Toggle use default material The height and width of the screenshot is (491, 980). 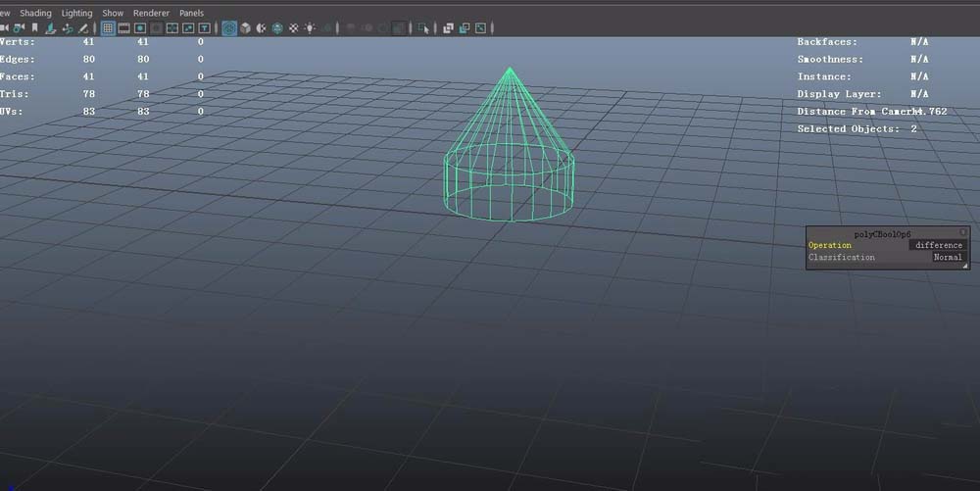click(x=262, y=28)
